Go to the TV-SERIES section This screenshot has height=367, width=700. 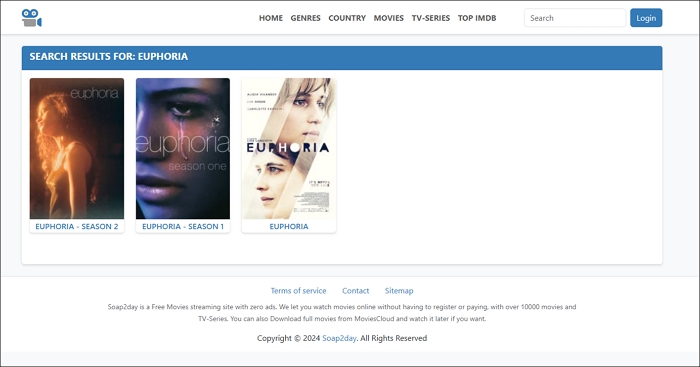[430, 18]
